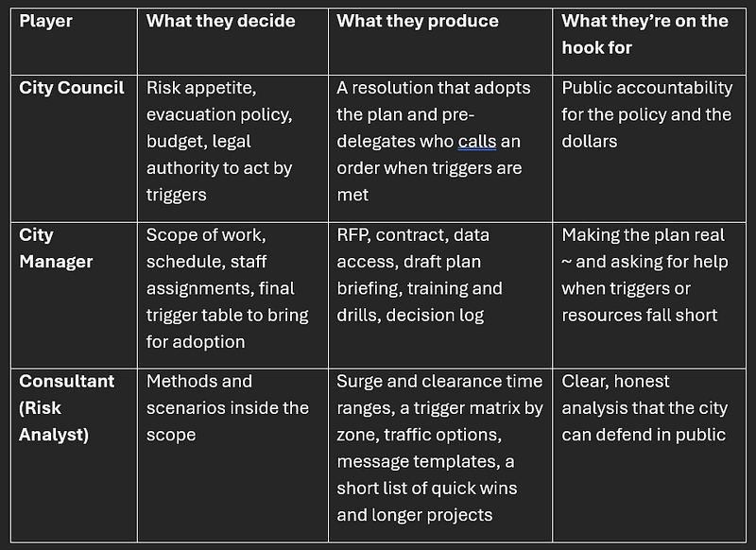The image size is (756, 550).
Task: Select the 'Methods and scenarios' cell
Action: [232, 455]
